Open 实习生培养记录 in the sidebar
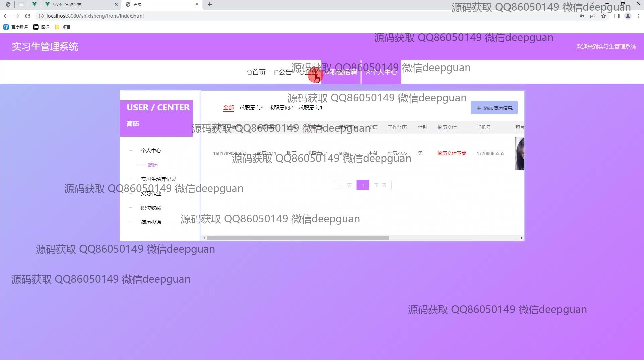Screen dimensions: 644x360 (158, 179)
